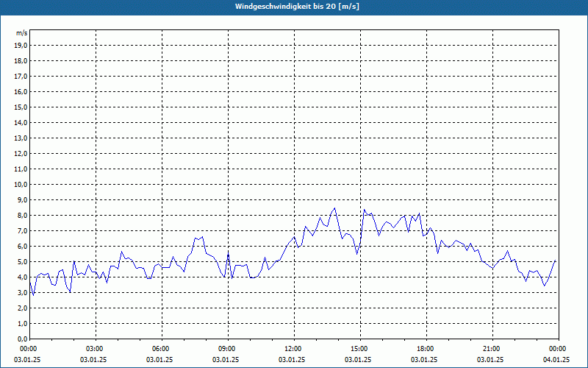Click the '00:00' time label above 03.01.25
Image resolution: width=588 pixels, height=368 pixels.
pyautogui.click(x=29, y=349)
